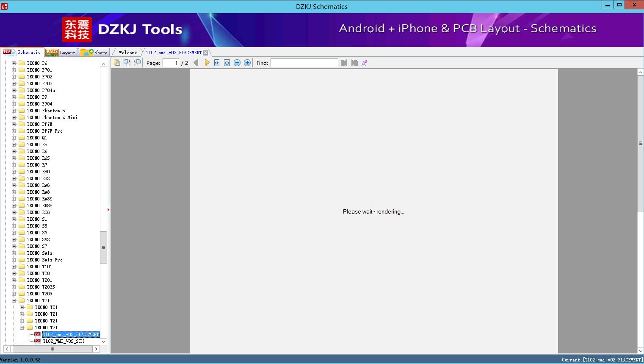644x364 pixels.
Task: Click the copy pages toolbar icon
Action: tap(117, 63)
